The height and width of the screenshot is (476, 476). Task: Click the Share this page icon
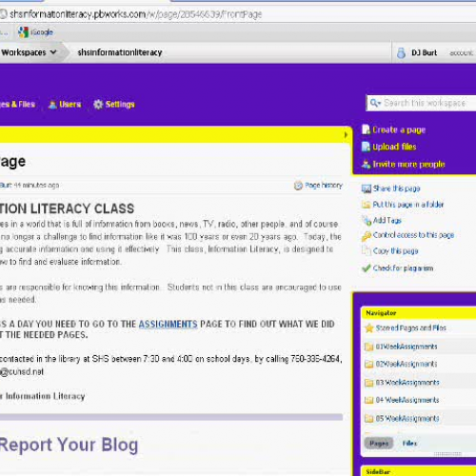[367, 188]
